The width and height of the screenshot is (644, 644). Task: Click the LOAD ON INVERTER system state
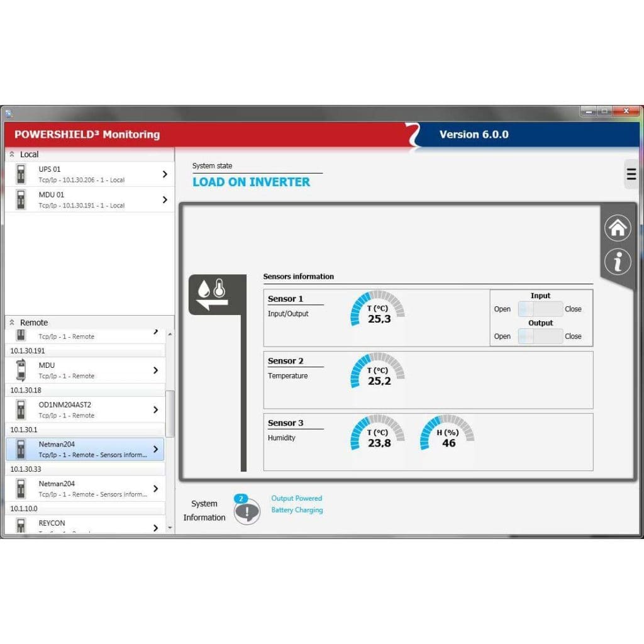[251, 182]
